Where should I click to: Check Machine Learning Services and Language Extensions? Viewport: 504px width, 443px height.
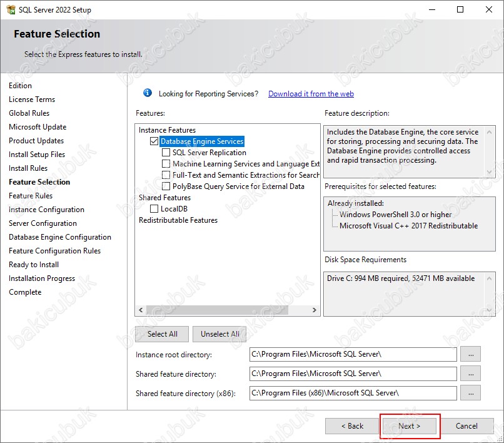click(x=166, y=164)
